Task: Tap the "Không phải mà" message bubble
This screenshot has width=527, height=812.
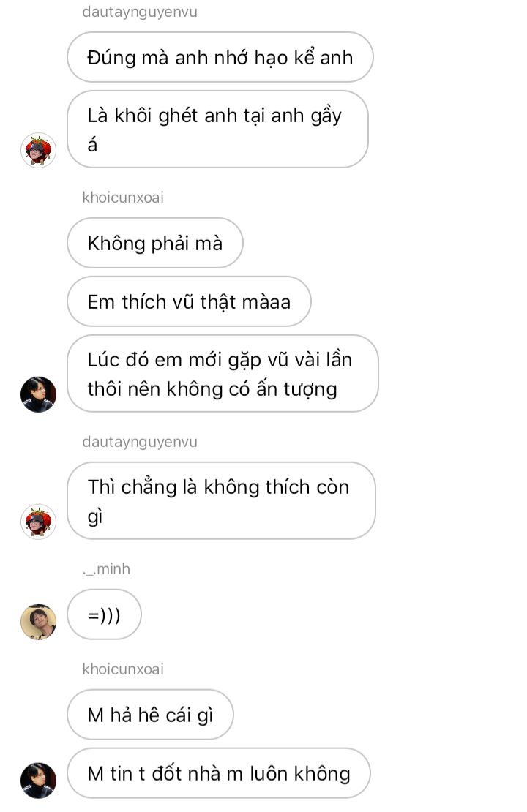Action: coord(155,243)
